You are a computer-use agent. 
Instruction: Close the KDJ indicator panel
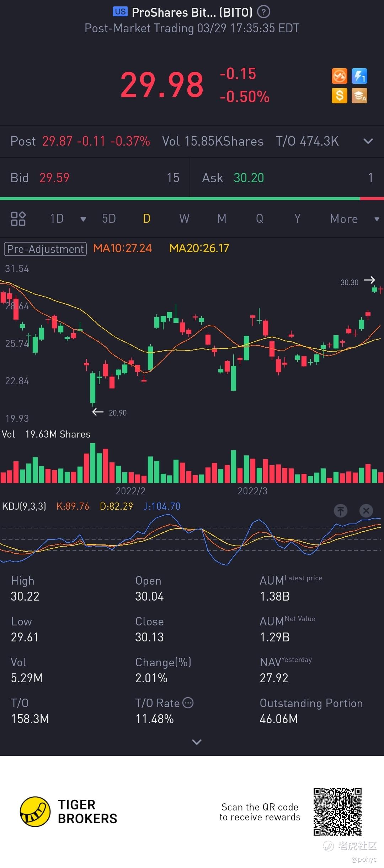[x=366, y=511]
